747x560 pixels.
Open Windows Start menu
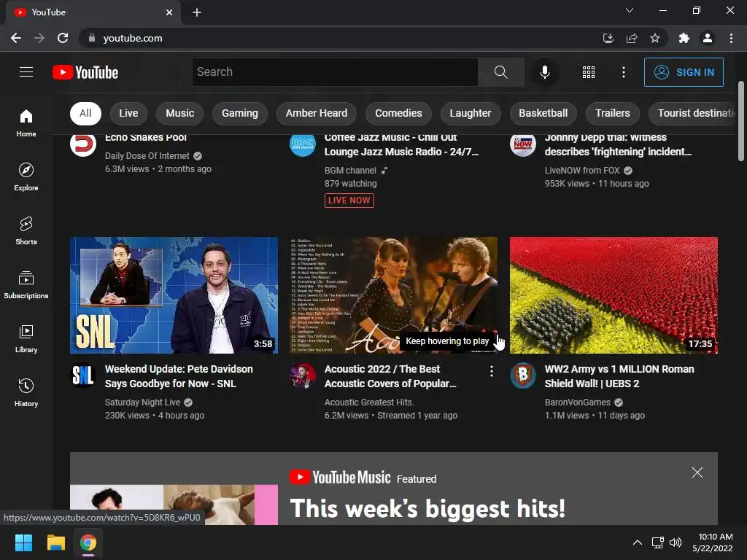(23, 542)
